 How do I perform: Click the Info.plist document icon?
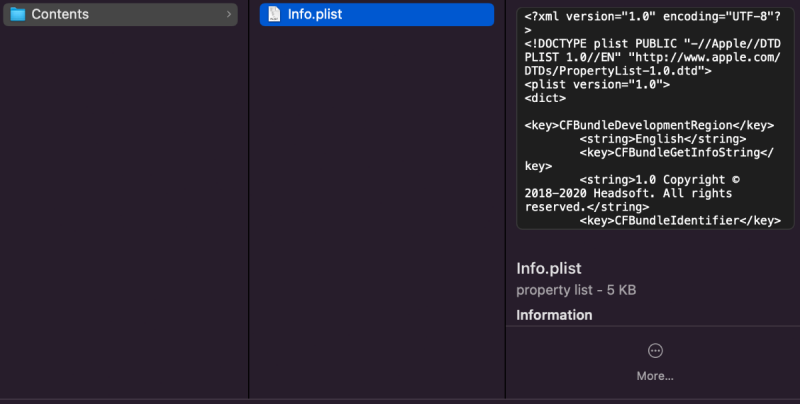(x=273, y=14)
